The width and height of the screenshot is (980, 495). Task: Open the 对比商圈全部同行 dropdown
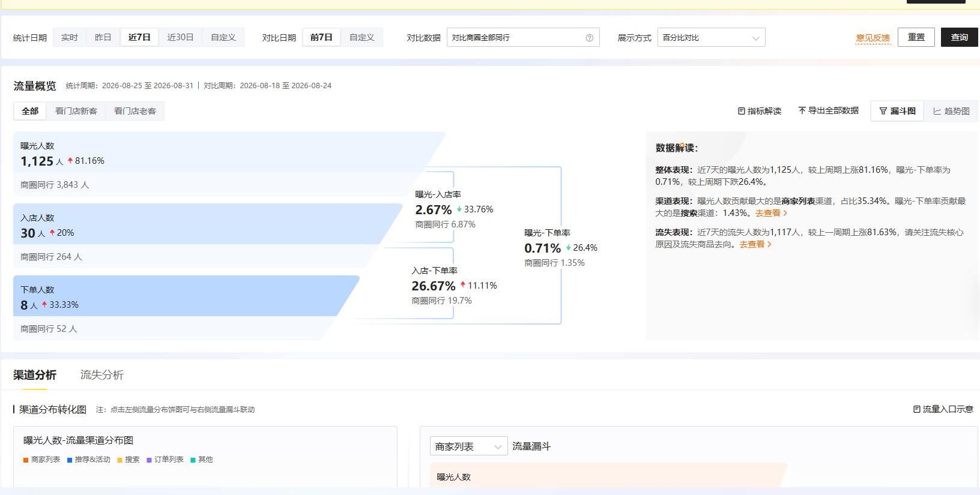(523, 37)
